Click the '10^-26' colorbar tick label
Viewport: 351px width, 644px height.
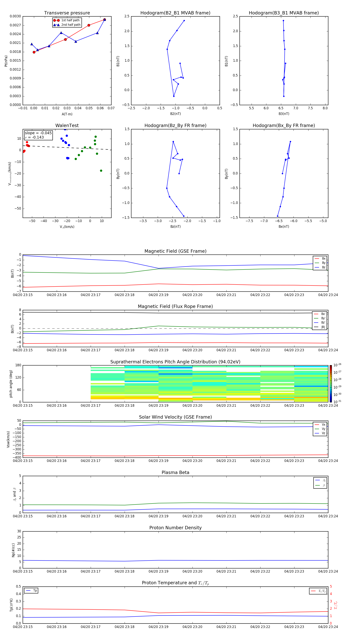click(337, 365)
